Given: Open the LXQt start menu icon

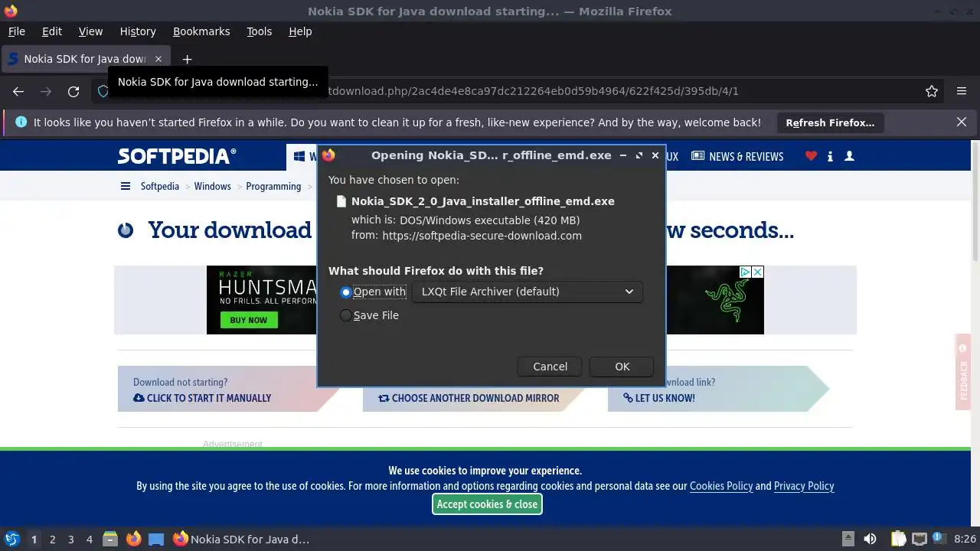Looking at the screenshot, I should click(12, 540).
